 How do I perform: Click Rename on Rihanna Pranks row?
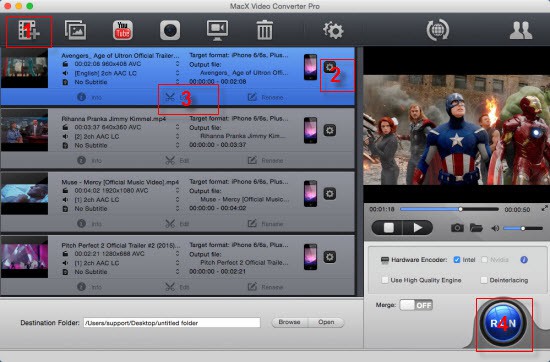(x=266, y=160)
